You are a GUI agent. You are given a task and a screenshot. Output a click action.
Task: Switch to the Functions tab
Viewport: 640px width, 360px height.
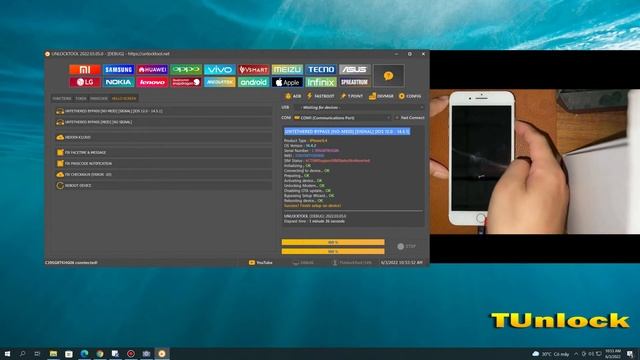62,98
